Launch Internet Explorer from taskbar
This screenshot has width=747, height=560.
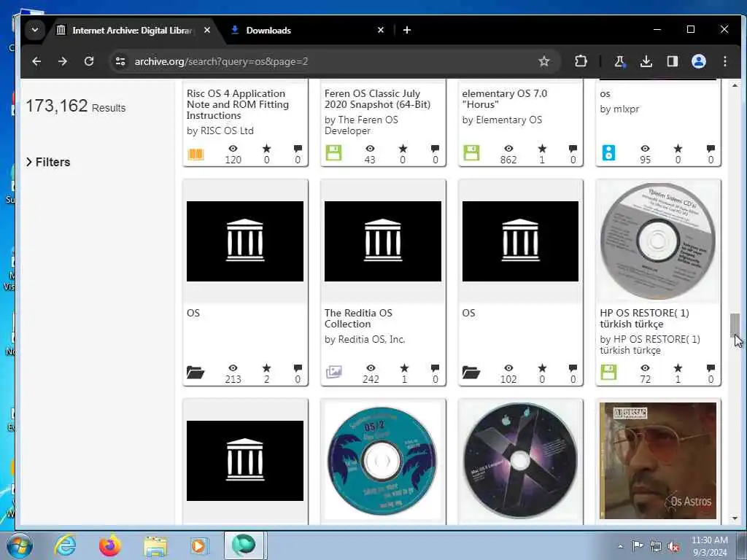click(65, 545)
